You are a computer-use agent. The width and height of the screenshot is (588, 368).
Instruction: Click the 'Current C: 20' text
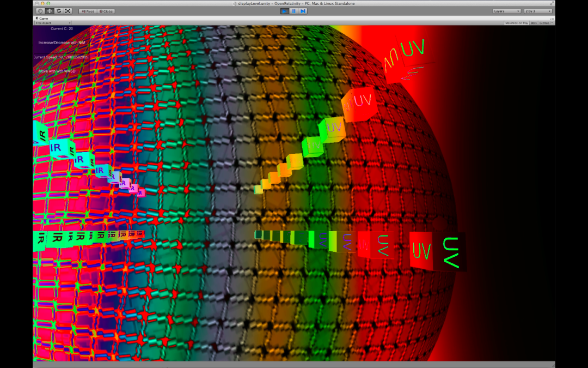pos(62,28)
